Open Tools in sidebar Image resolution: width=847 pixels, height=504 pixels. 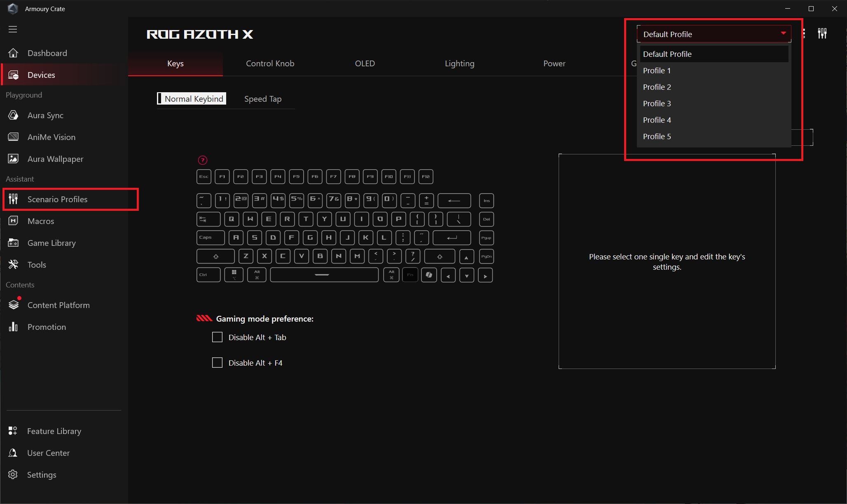[64, 265]
